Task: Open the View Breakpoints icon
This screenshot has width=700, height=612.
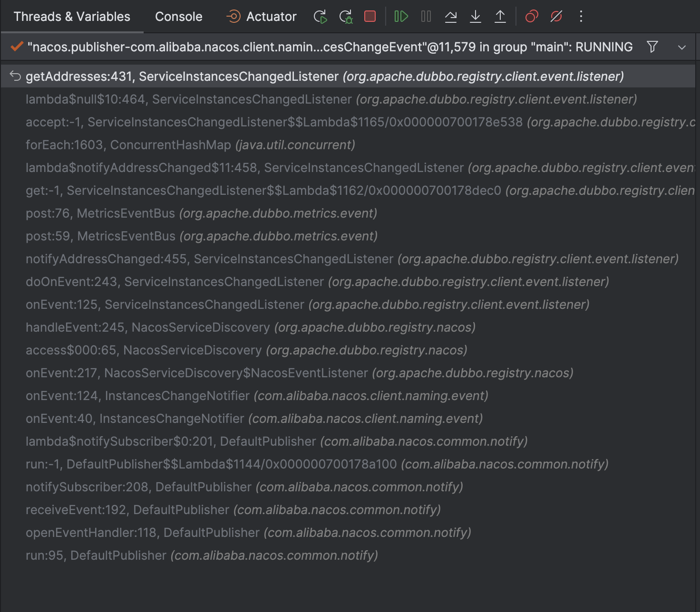Action: click(x=532, y=17)
